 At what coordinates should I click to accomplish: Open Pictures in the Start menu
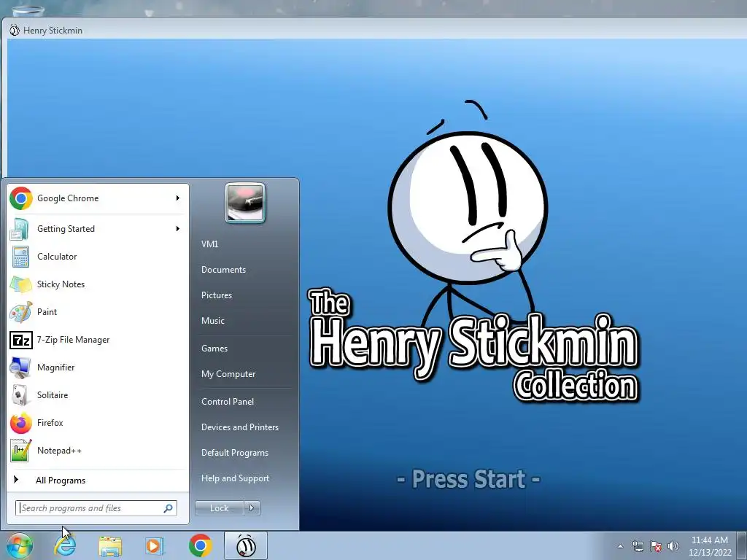217,295
